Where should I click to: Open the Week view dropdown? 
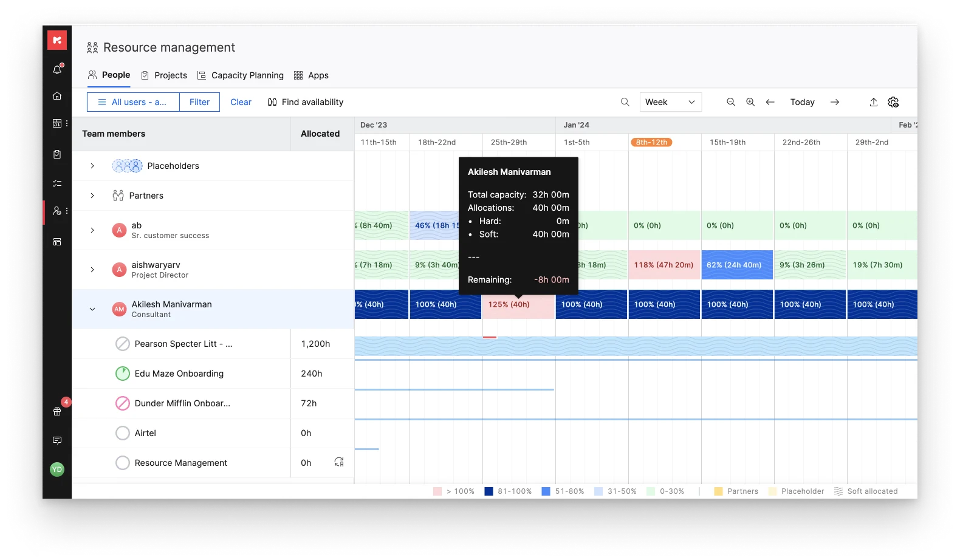(x=671, y=102)
